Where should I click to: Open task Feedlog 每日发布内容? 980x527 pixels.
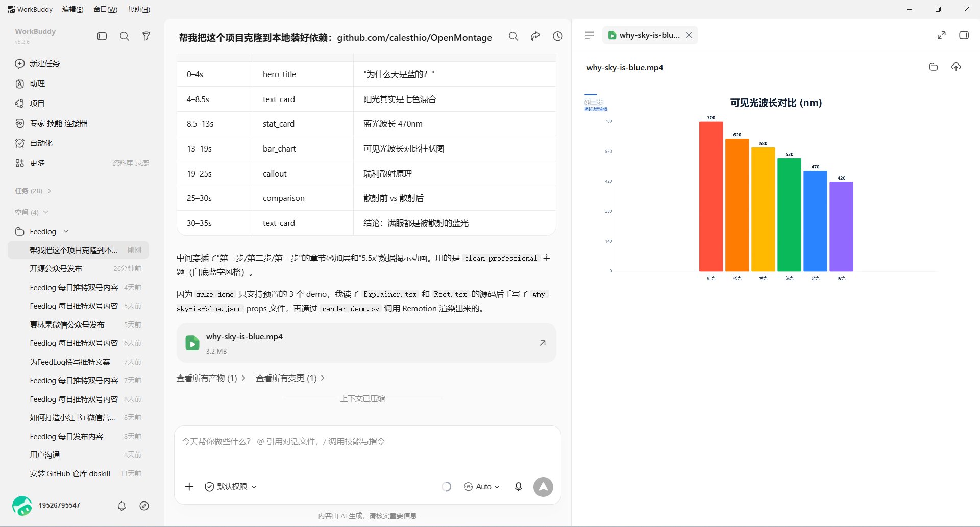tap(78, 437)
